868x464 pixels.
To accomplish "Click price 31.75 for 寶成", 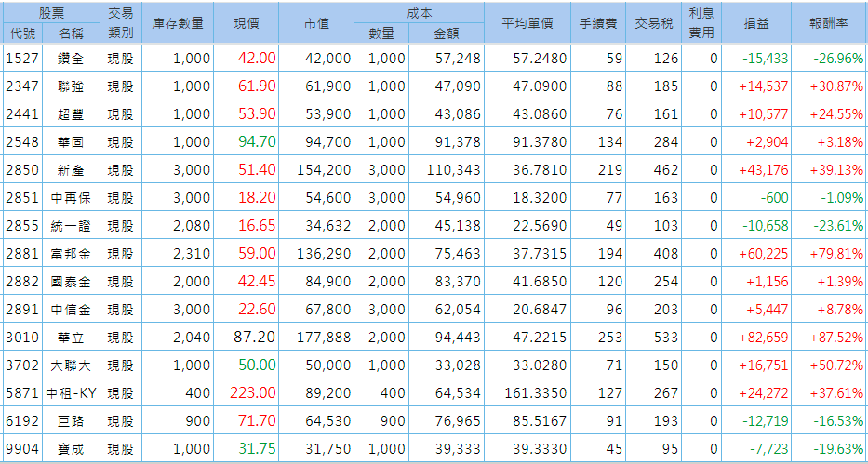I will (258, 449).
